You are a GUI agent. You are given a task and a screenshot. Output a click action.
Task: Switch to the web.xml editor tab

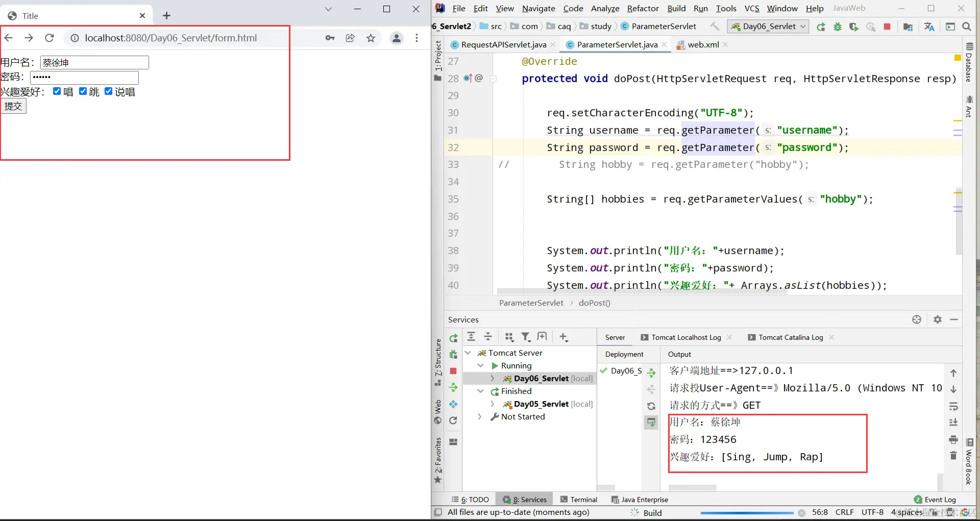click(x=703, y=45)
